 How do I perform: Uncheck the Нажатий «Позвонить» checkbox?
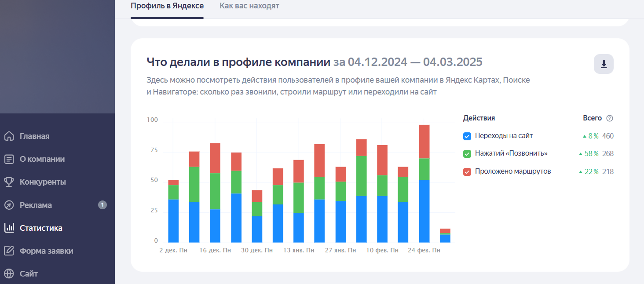(x=467, y=154)
